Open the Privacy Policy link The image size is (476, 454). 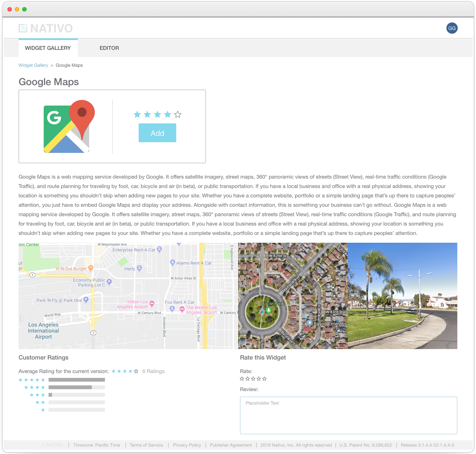tap(187, 445)
